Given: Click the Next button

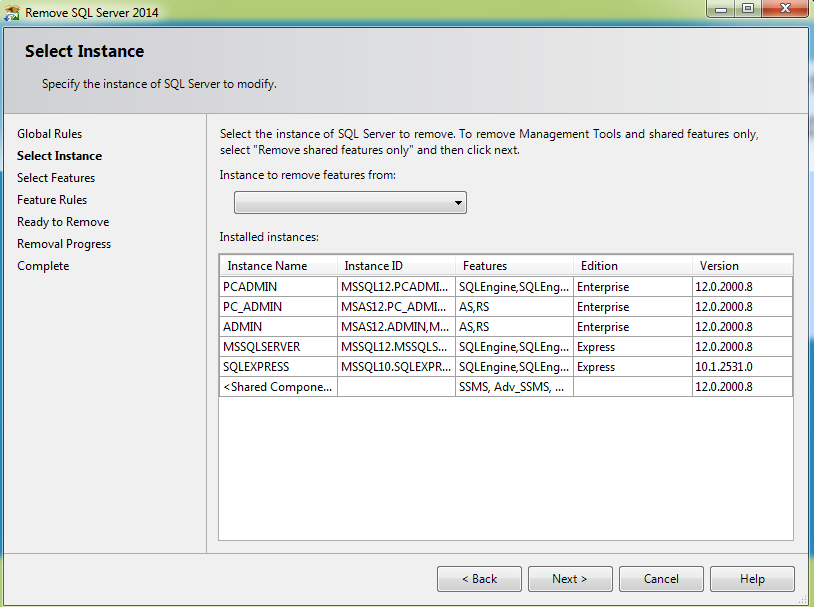Looking at the screenshot, I should tap(569, 578).
